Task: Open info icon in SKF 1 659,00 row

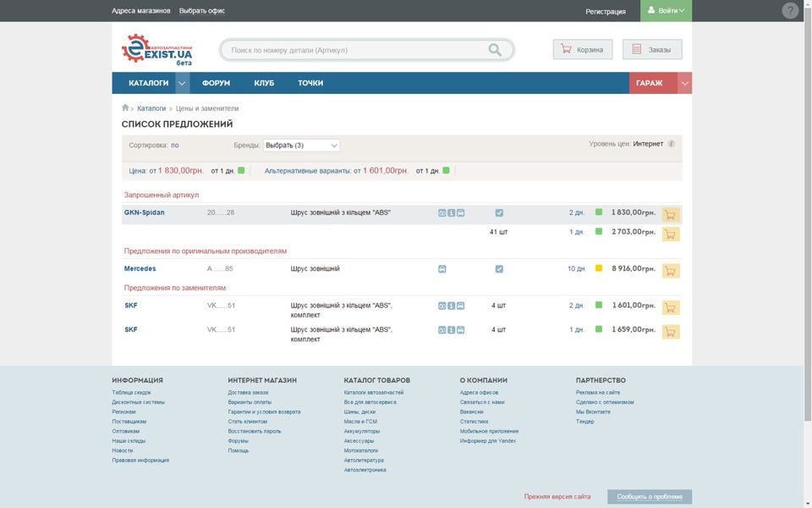Action: point(452,330)
